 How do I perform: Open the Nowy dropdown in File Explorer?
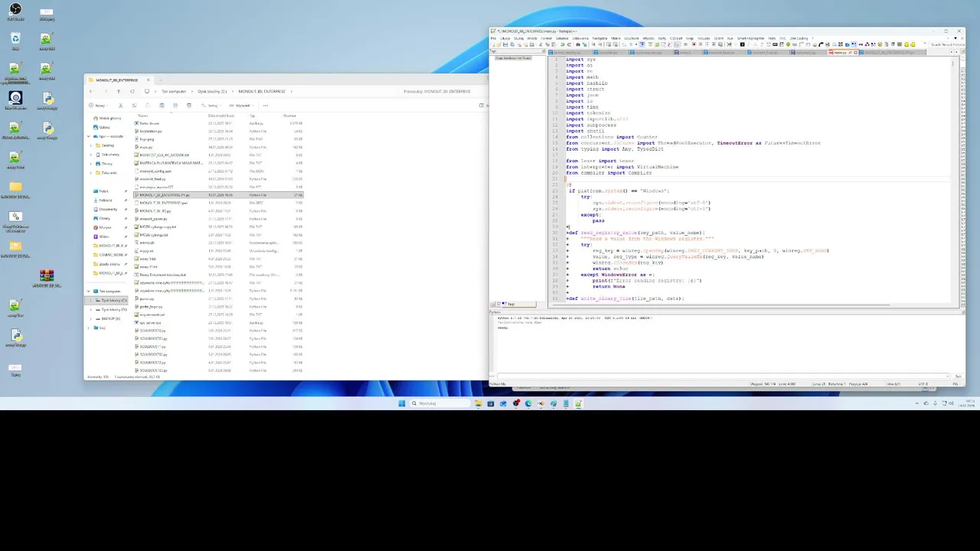99,106
